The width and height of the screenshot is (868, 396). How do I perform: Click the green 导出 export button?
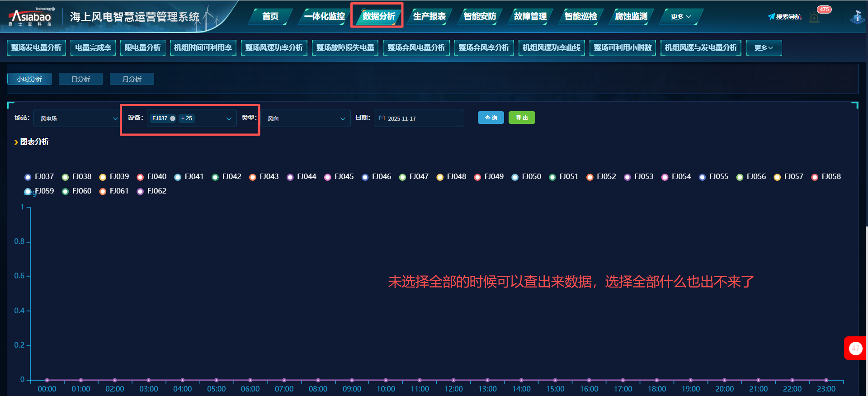[x=522, y=118]
